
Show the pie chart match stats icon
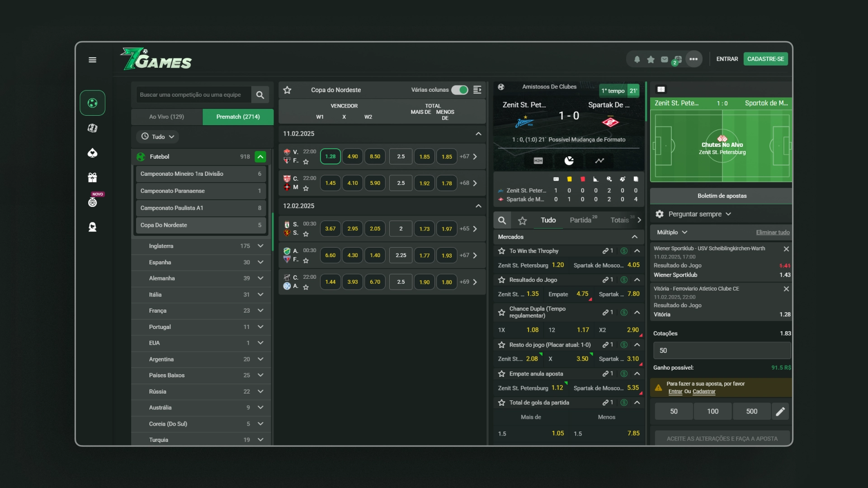[x=569, y=160]
